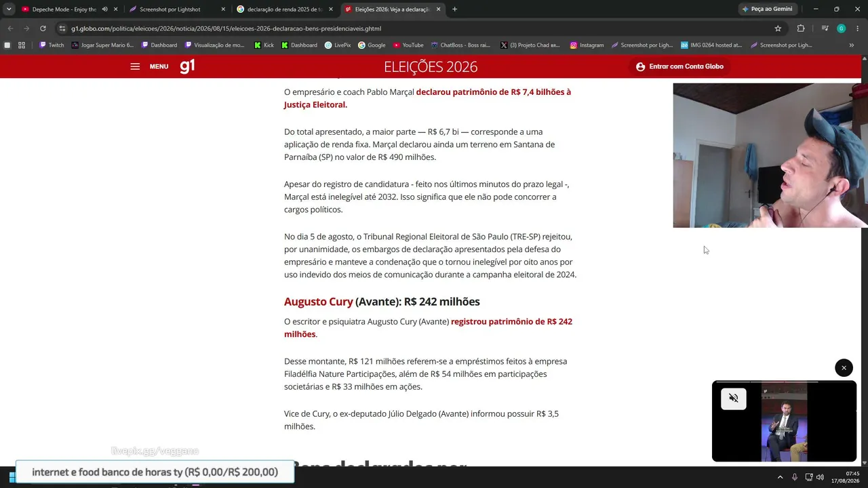Open the taskbar network icon
The image size is (868, 488).
(x=808, y=477)
